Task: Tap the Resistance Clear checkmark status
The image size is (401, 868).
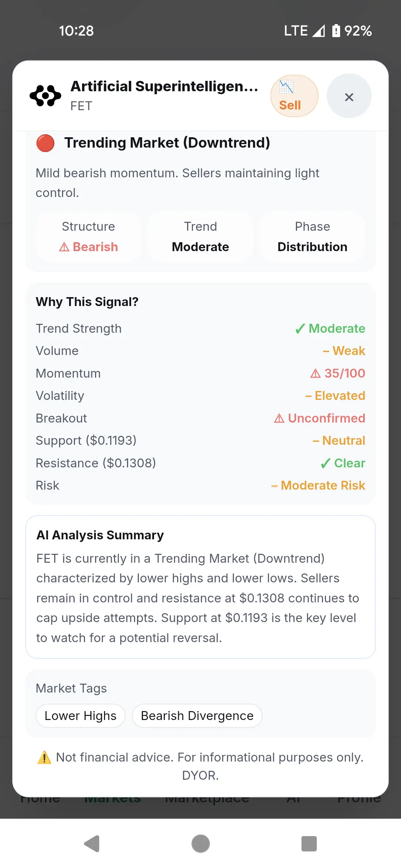Action: [x=343, y=463]
